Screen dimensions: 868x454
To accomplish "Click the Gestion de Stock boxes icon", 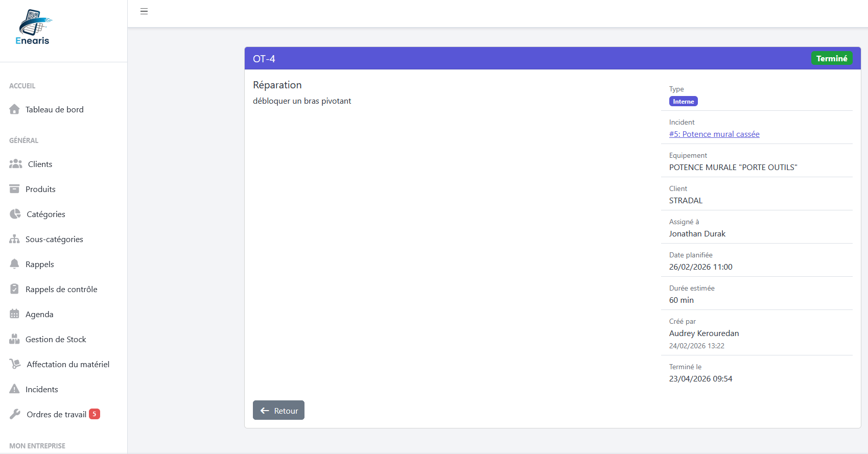I will [x=14, y=339].
